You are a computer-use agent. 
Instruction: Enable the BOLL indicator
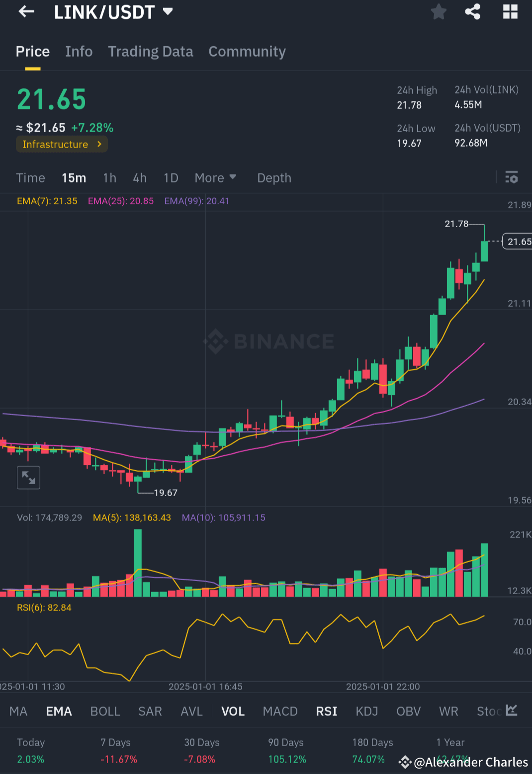[105, 711]
